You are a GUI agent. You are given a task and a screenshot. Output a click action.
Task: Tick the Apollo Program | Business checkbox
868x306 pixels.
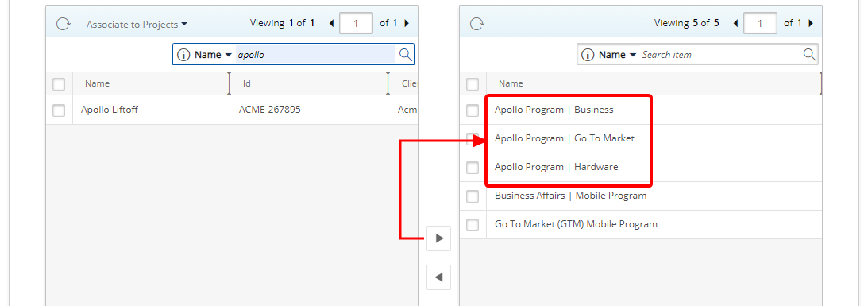[x=473, y=110]
